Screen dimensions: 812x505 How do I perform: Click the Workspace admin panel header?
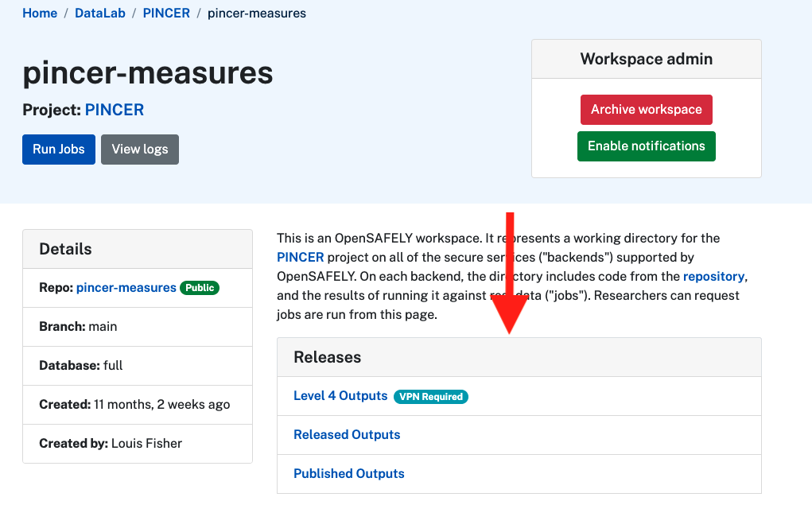click(646, 58)
